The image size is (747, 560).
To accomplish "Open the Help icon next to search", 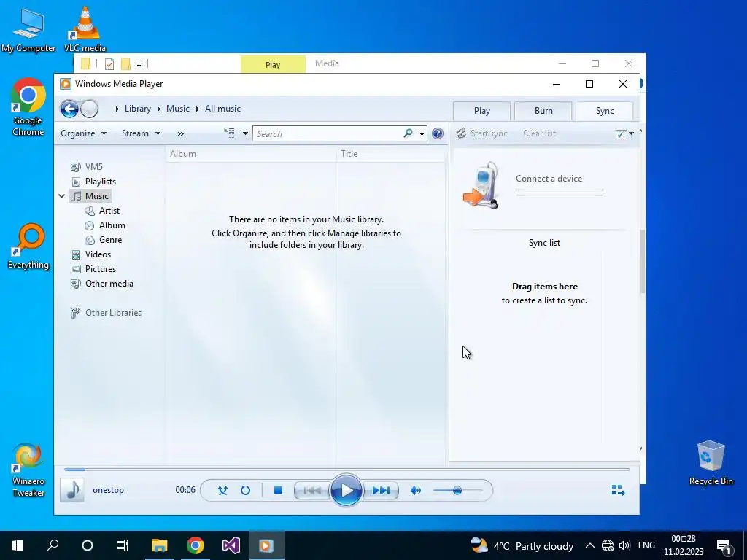I will 438,134.
